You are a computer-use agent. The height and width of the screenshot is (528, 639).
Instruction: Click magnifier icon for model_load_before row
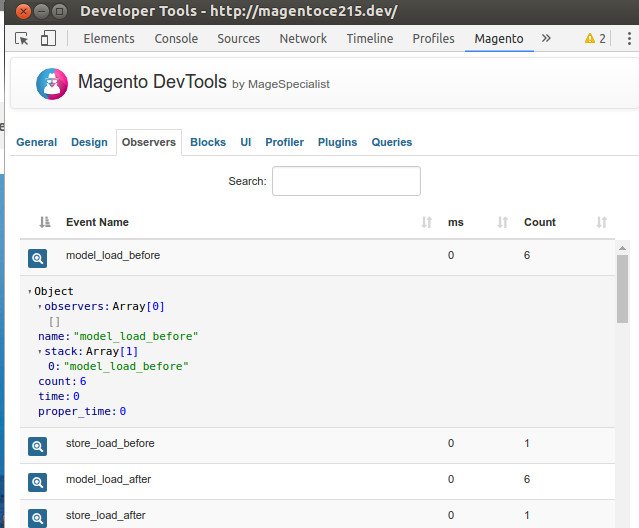(37, 258)
